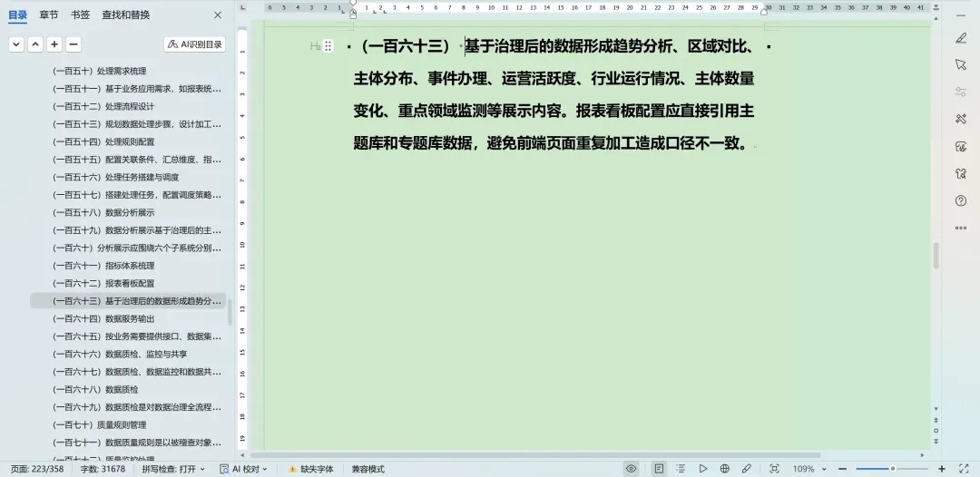Click the first-line indent marker on ruler
Viewport: 980px width, 477px height.
click(353, 3)
